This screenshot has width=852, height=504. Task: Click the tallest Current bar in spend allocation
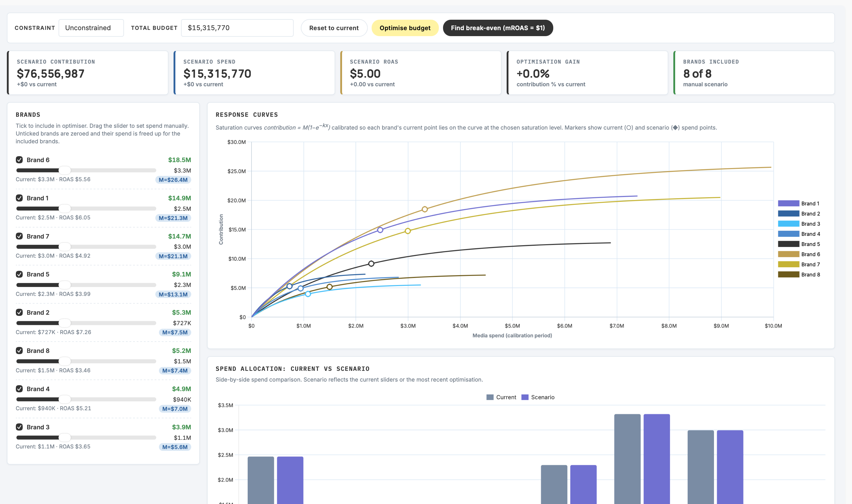[x=627, y=459]
